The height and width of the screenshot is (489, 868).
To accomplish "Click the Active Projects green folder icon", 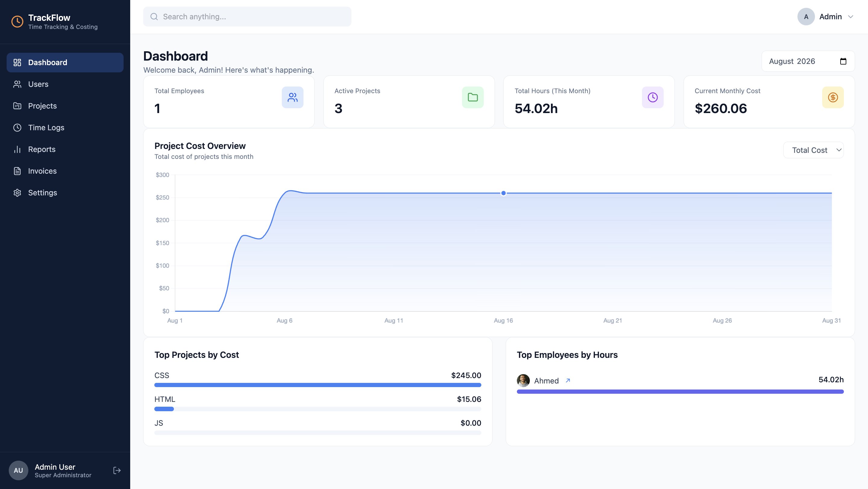I will click(x=473, y=97).
